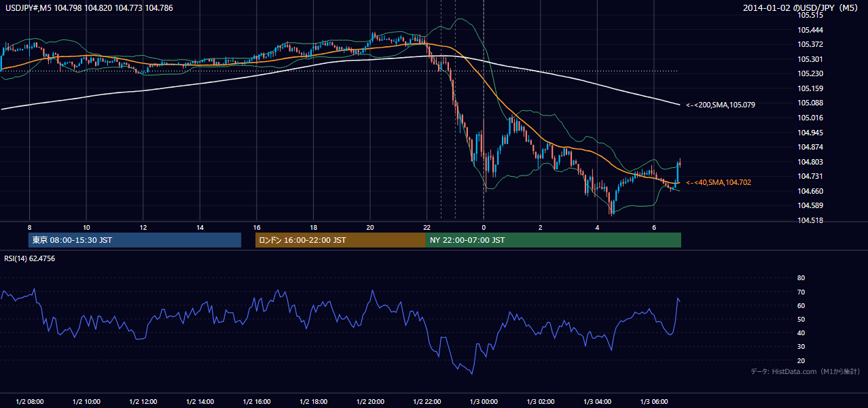The width and height of the screenshot is (868, 408).
Task: Click the HistData.com data credit text
Action: pos(805,371)
